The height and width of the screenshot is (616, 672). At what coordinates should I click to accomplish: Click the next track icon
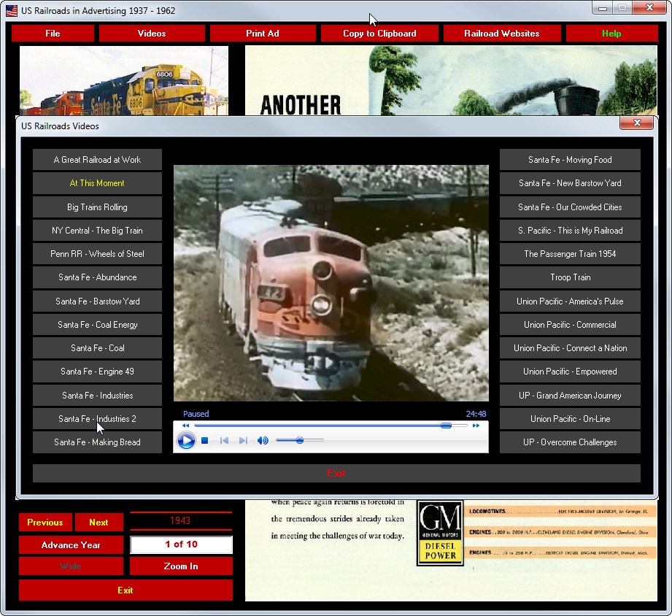(243, 440)
